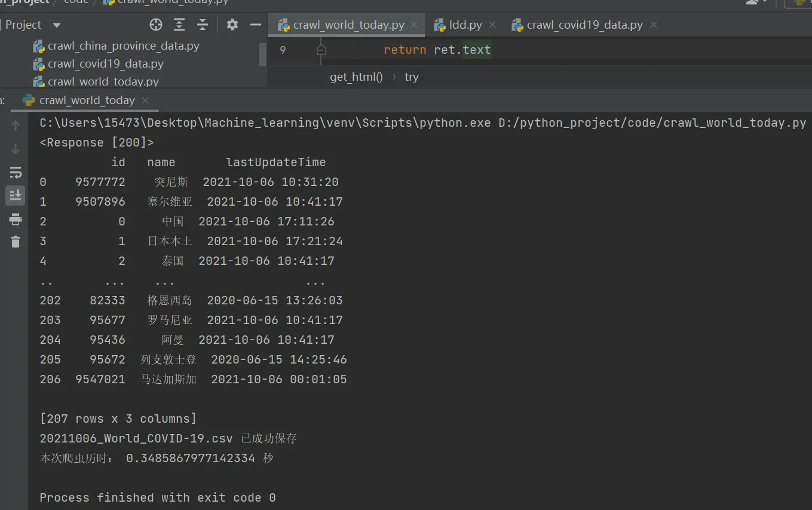
Task: Click the Collapse All icon in Project toolbar
Action: click(x=203, y=25)
